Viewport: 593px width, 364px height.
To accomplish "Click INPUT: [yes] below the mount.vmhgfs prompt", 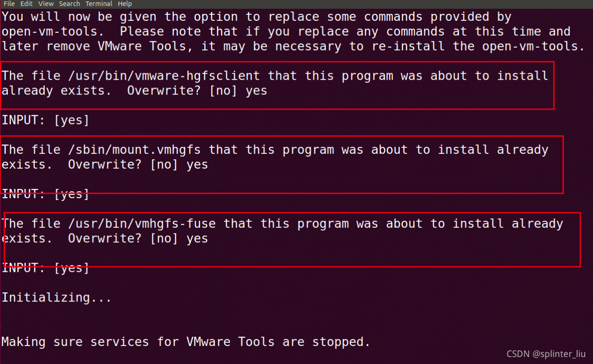I will (45, 195).
